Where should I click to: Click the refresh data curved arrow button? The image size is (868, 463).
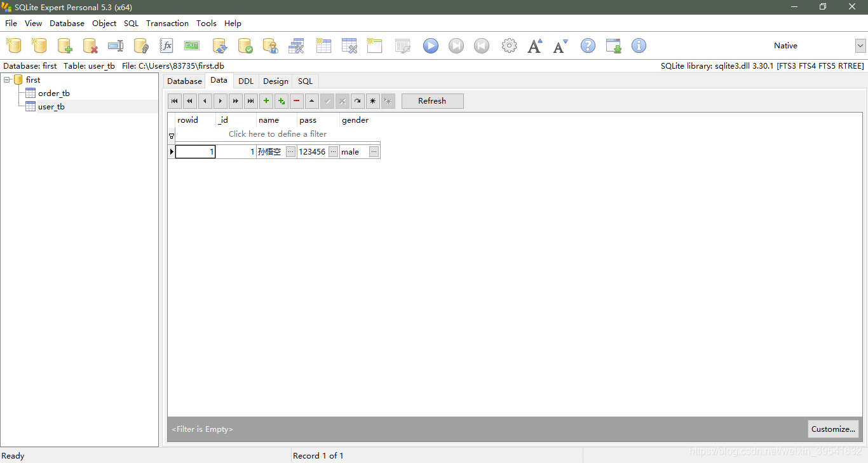pyautogui.click(x=358, y=101)
